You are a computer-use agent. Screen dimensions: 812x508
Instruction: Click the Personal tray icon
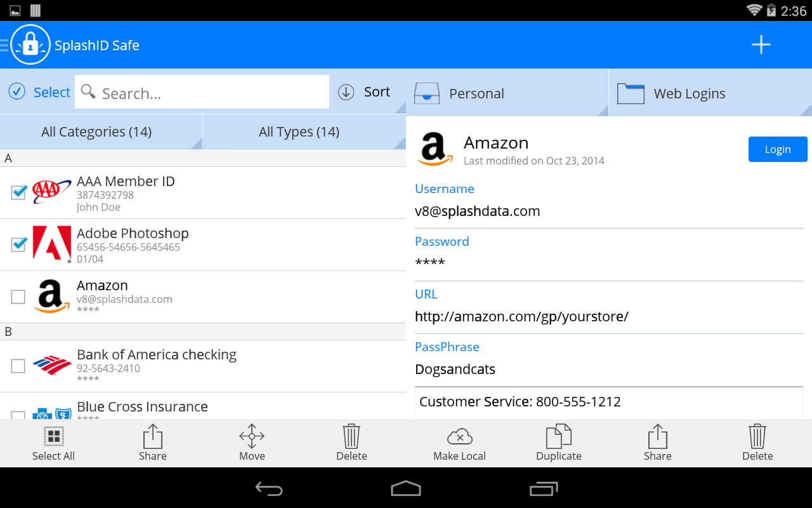(x=426, y=93)
